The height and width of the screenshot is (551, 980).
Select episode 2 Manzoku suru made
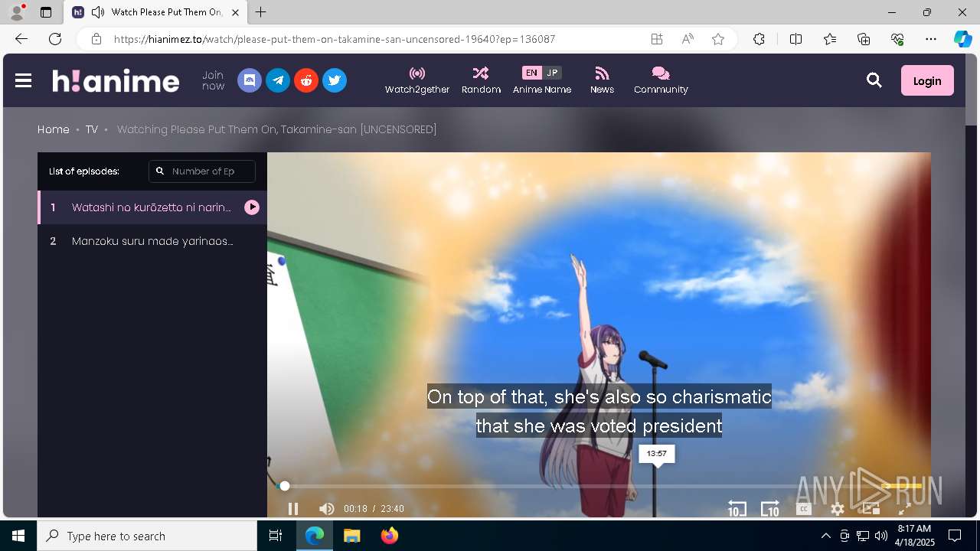click(x=152, y=241)
